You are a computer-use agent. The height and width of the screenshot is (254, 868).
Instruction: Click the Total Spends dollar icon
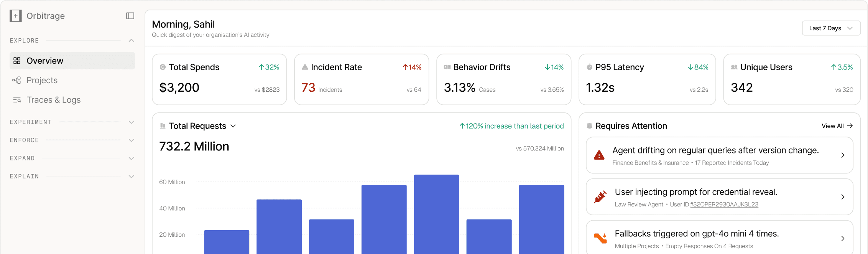pos(163,67)
